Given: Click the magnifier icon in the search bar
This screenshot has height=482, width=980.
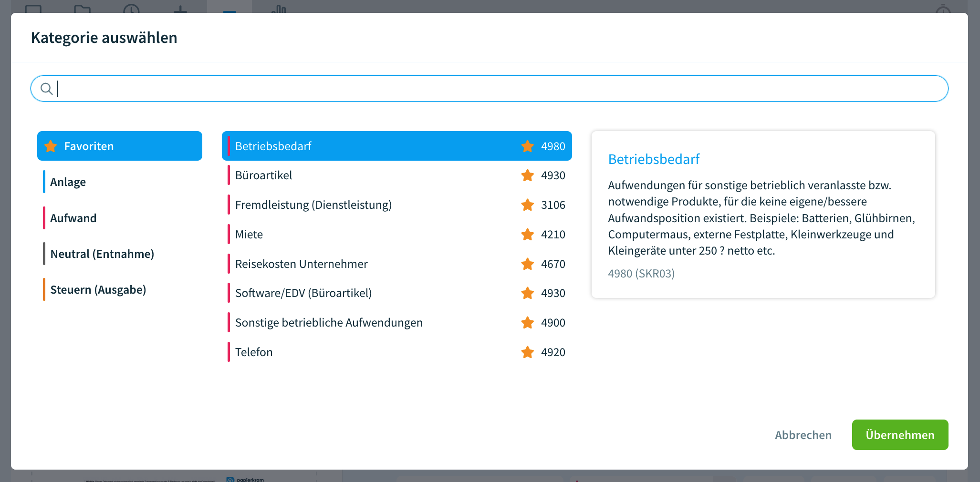Looking at the screenshot, I should coord(47,88).
